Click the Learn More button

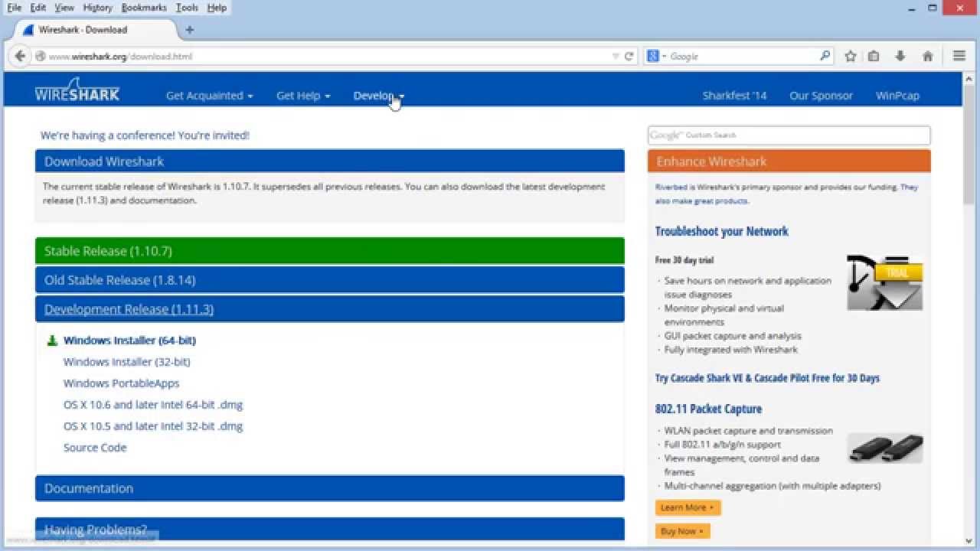click(x=688, y=507)
